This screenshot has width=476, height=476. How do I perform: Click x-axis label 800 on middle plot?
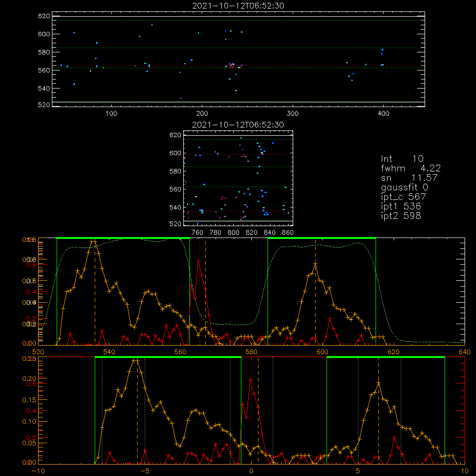(x=233, y=233)
